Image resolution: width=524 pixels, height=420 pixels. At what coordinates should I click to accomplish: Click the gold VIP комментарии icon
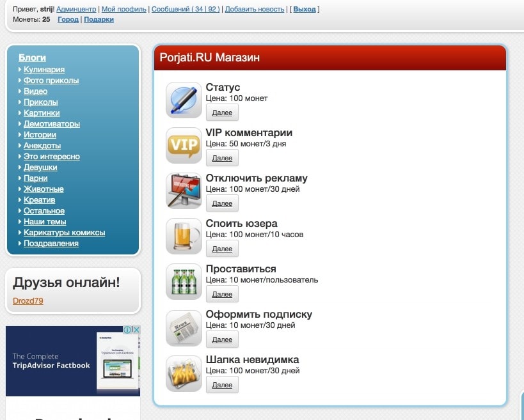184,145
